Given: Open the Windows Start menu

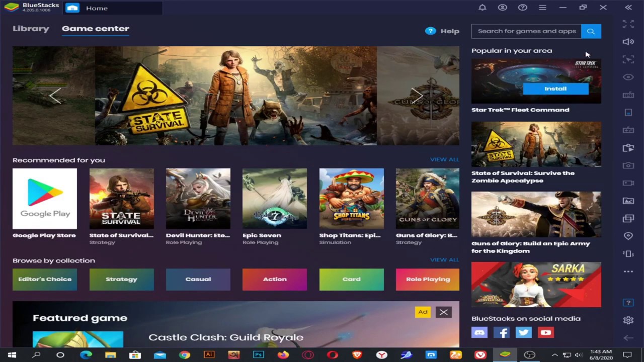Looking at the screenshot, I should (x=12, y=355).
